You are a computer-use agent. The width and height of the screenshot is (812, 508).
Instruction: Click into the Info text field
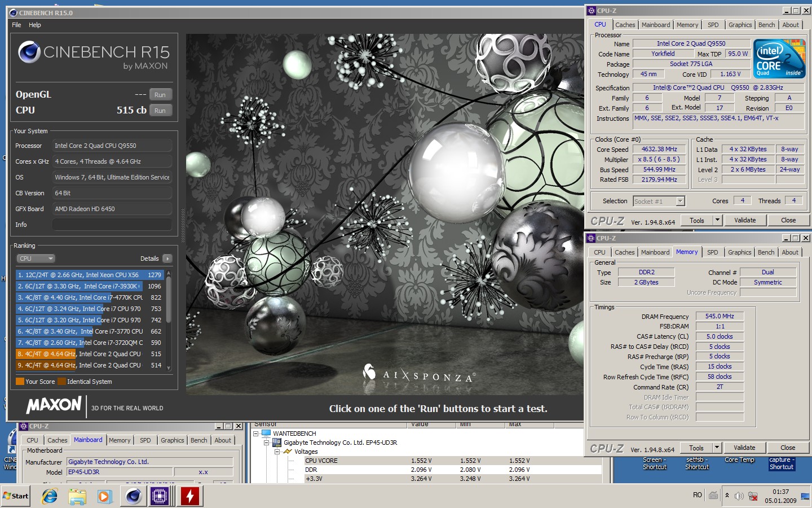click(112, 225)
